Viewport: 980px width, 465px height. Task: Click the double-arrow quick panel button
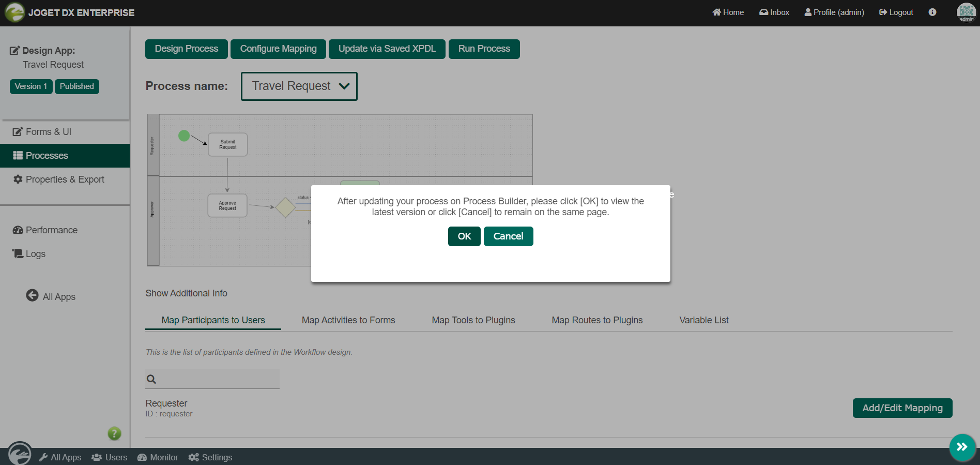[x=962, y=447]
